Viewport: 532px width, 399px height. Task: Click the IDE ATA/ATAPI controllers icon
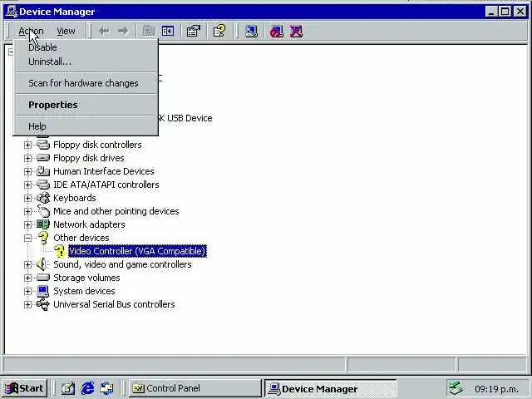(43, 185)
